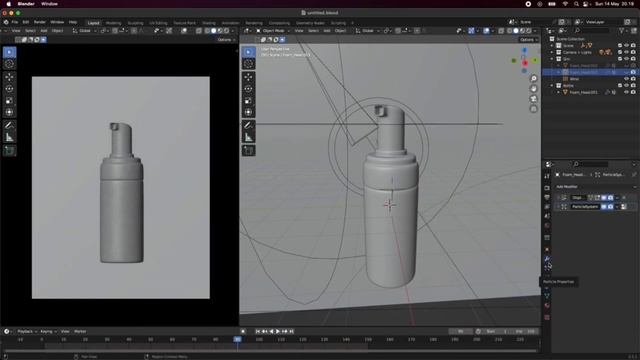The height and width of the screenshot is (360, 640).
Task: Open the Keying menu in timeline
Action: (48, 331)
